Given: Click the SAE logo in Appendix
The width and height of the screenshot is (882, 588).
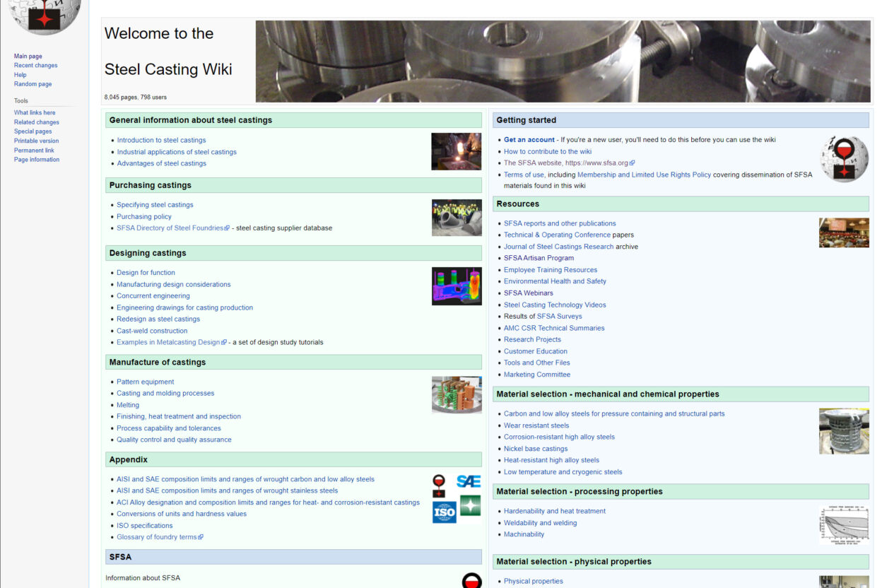Looking at the screenshot, I should click(468, 481).
